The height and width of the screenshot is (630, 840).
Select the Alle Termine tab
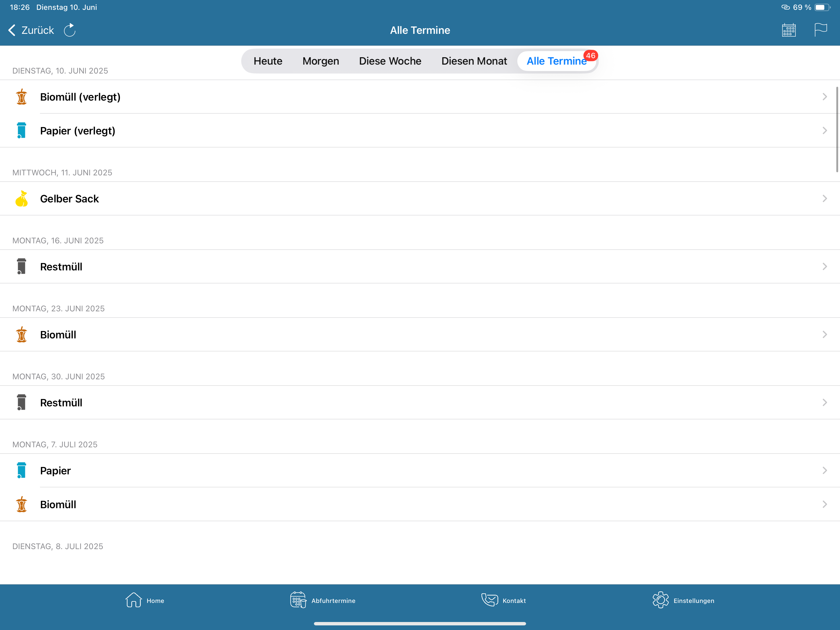pyautogui.click(x=556, y=61)
